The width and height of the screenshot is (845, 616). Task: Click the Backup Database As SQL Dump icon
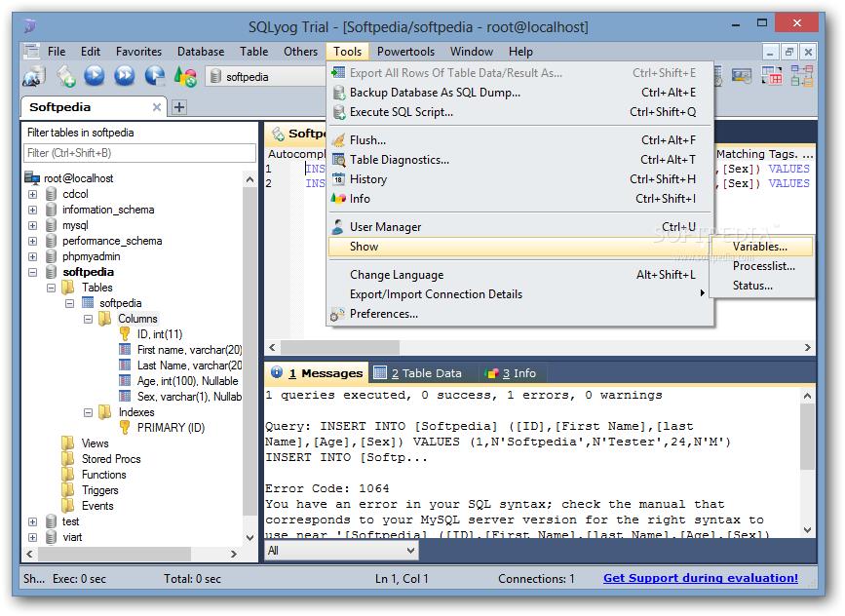(338, 93)
